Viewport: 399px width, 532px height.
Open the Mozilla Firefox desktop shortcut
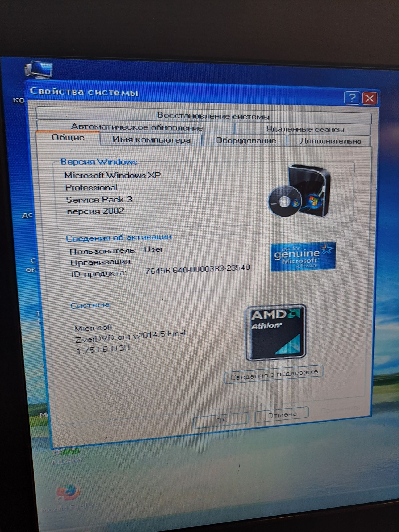tap(68, 498)
